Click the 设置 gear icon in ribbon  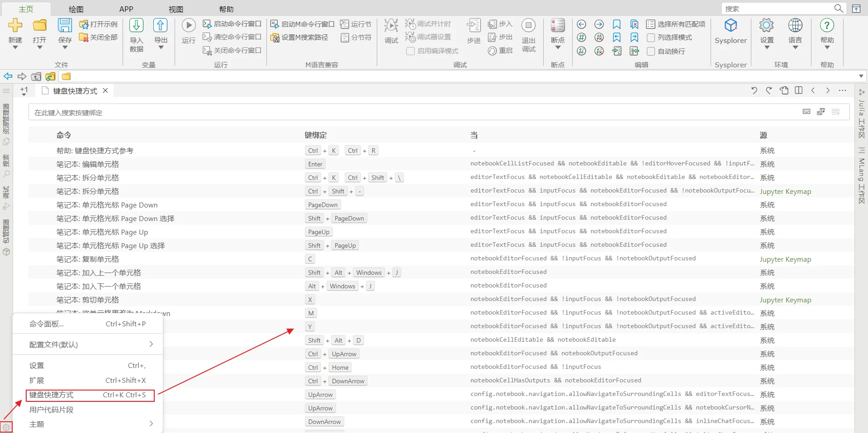[767, 25]
